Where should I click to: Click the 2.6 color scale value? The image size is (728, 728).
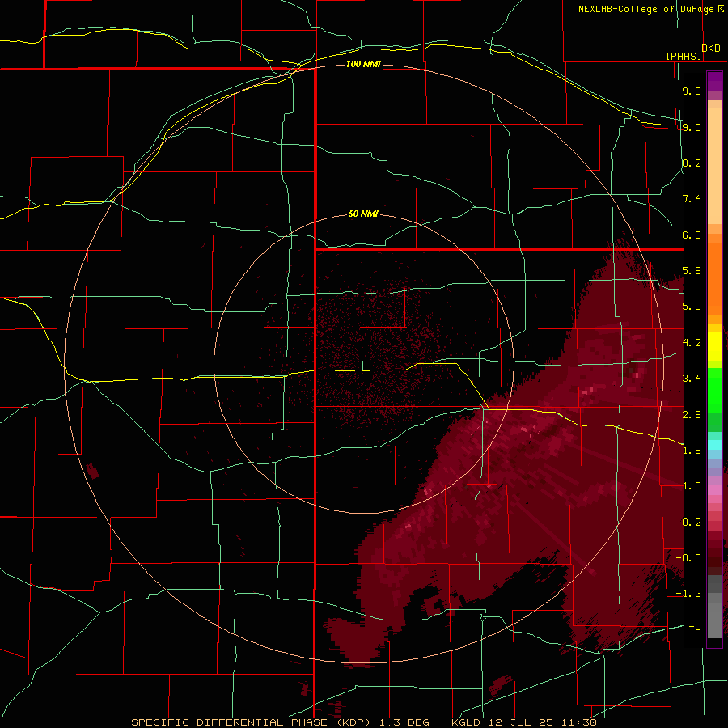click(692, 415)
